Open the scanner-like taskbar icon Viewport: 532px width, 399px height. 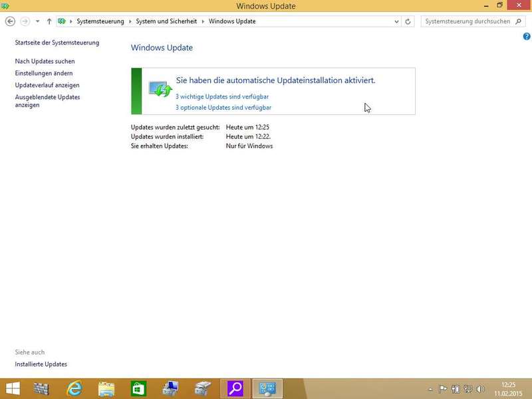(203, 388)
